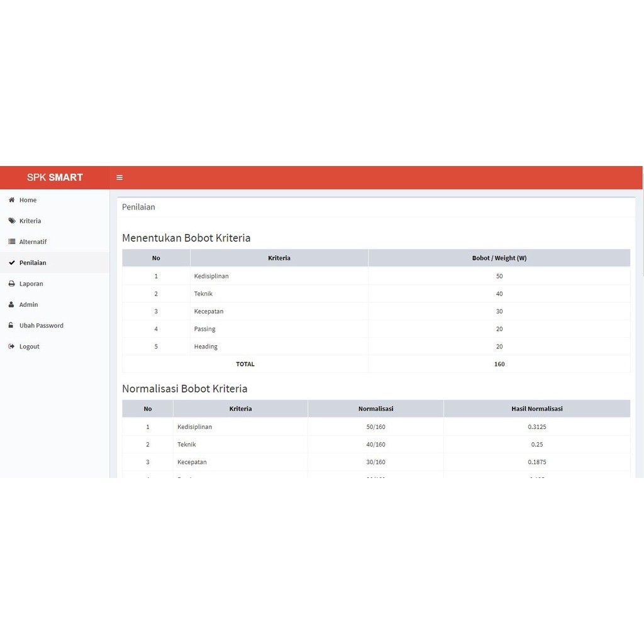
Task: Click the 0.25 result cell
Action: [x=537, y=445]
